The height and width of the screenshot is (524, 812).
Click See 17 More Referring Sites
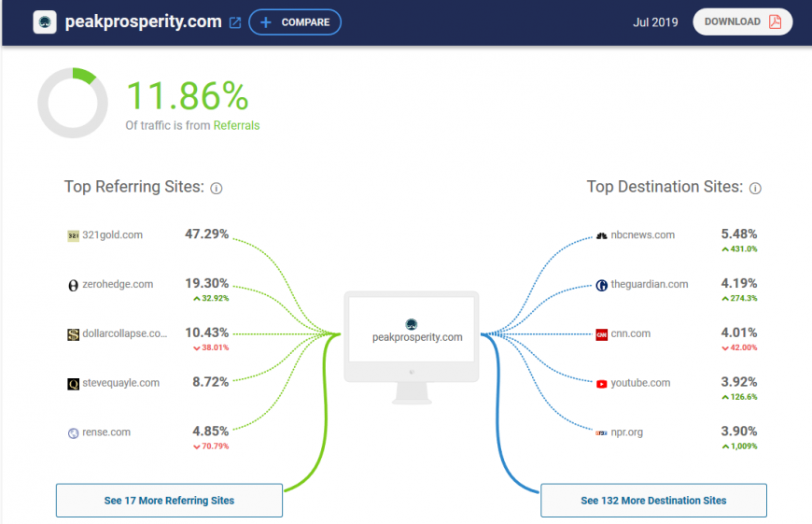point(169,500)
